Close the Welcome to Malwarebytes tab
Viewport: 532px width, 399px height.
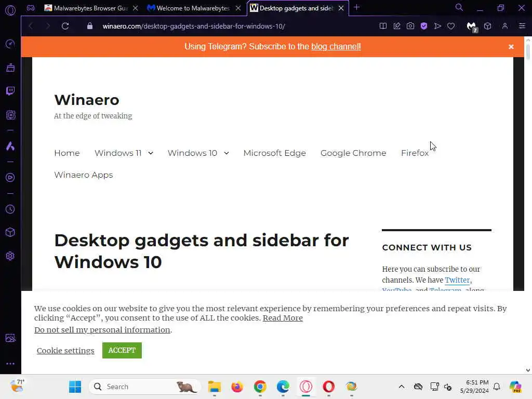(238, 8)
